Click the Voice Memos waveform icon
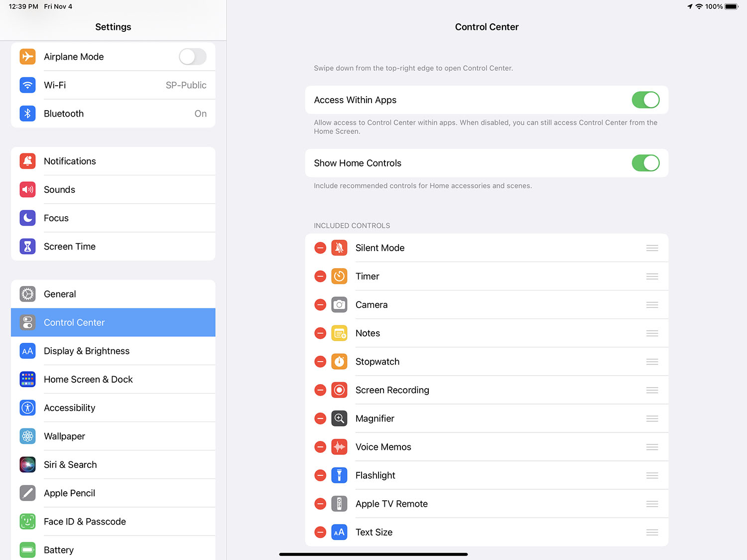Image resolution: width=747 pixels, height=560 pixels. [x=339, y=447]
